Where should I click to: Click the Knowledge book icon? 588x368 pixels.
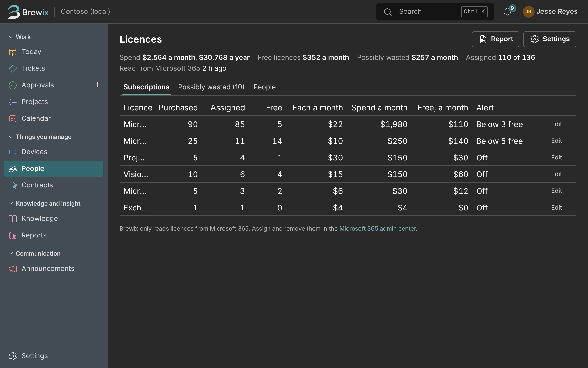tap(13, 219)
